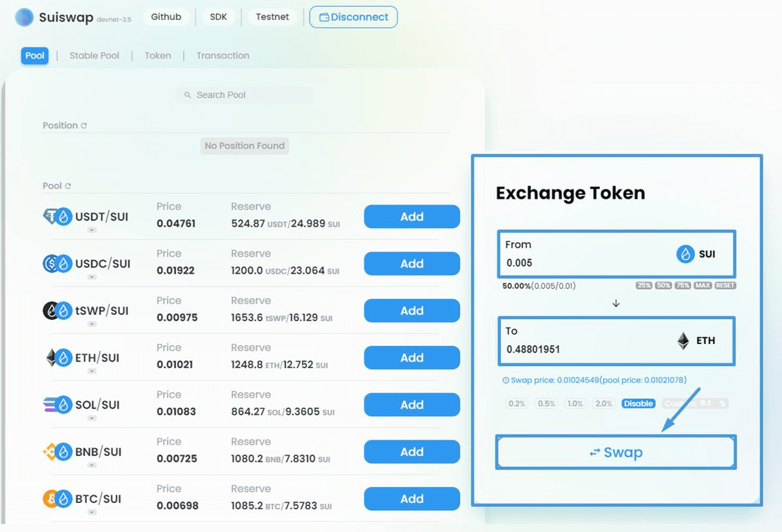Click the RESET amount button
This screenshot has width=782, height=532.
[x=725, y=285]
